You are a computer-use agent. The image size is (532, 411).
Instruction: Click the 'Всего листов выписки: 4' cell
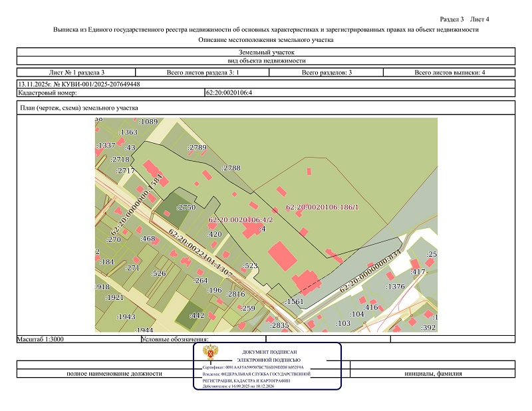tap(450, 72)
